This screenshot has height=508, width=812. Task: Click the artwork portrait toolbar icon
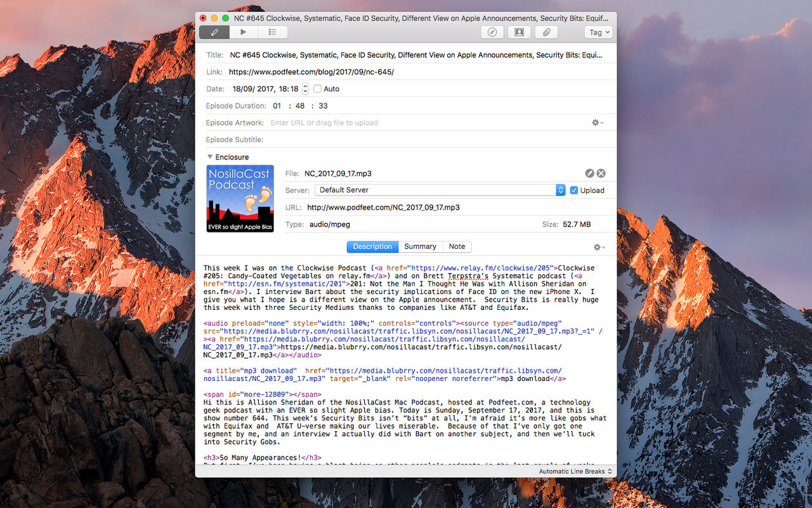519,32
